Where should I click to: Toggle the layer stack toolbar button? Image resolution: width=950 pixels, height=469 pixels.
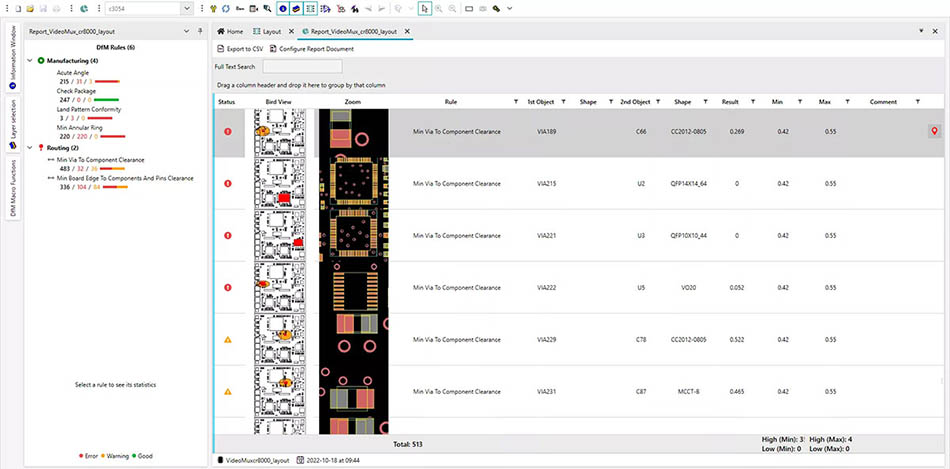296,8
